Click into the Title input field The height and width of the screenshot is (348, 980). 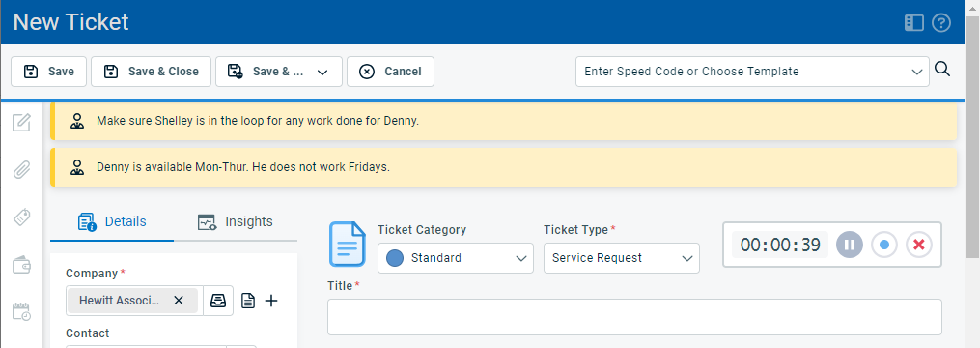[x=634, y=317]
